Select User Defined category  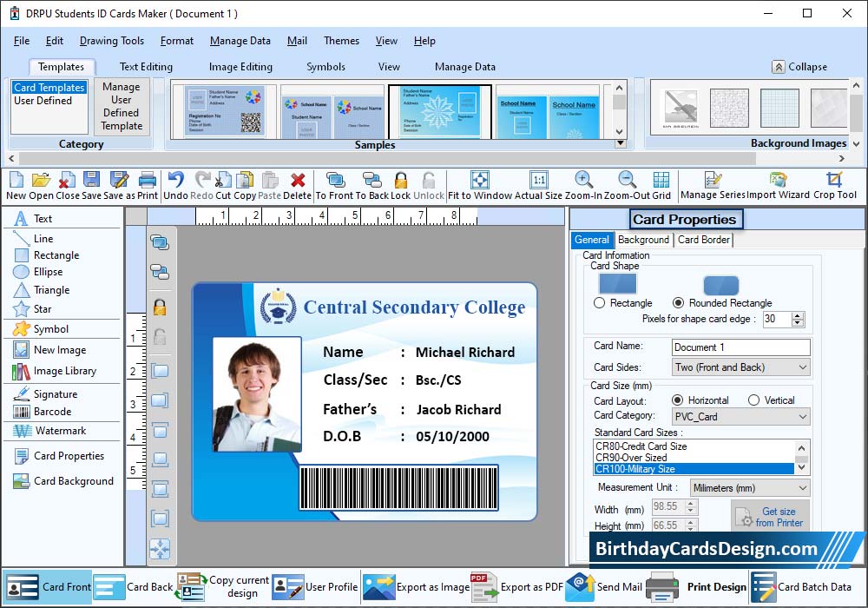43,101
